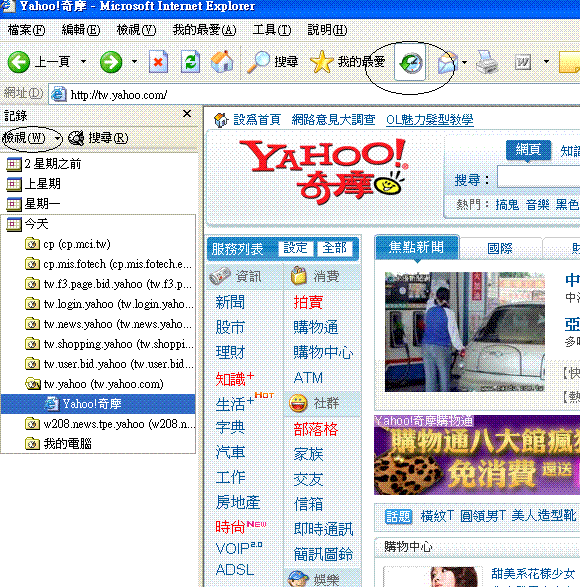
Task: Open the 新聞 service link
Action: 230,302
